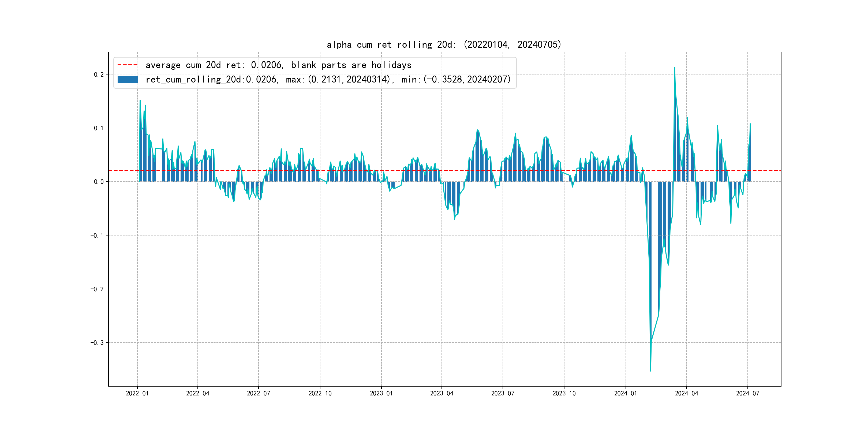Click the 2023-07 x-axis tick label
This screenshot has height=434, width=868.
click(x=503, y=393)
